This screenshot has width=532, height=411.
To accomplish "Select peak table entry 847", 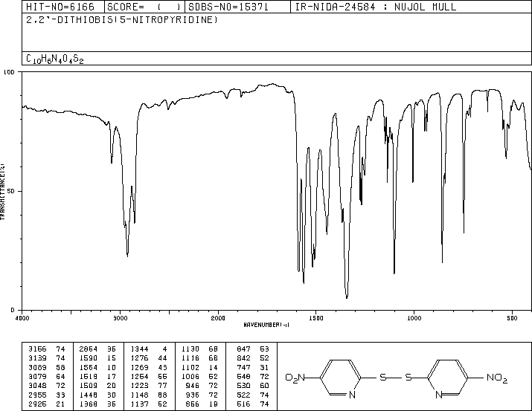I will [243, 349].
